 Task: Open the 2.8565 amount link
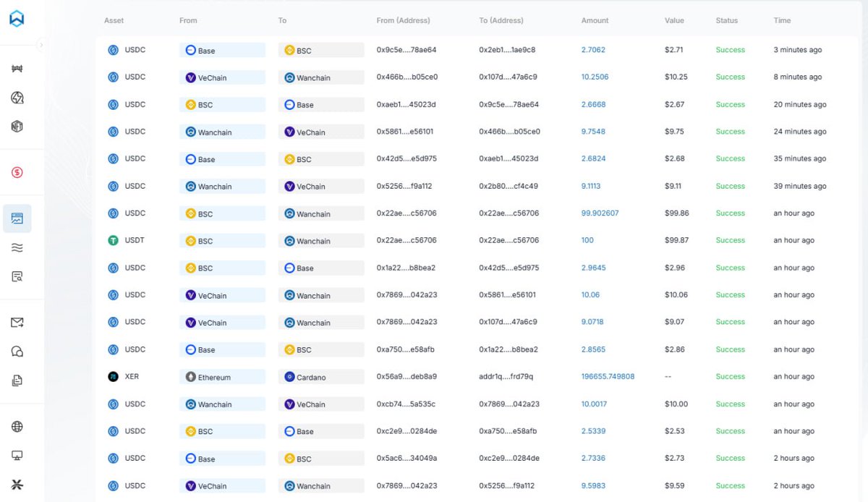(593, 349)
